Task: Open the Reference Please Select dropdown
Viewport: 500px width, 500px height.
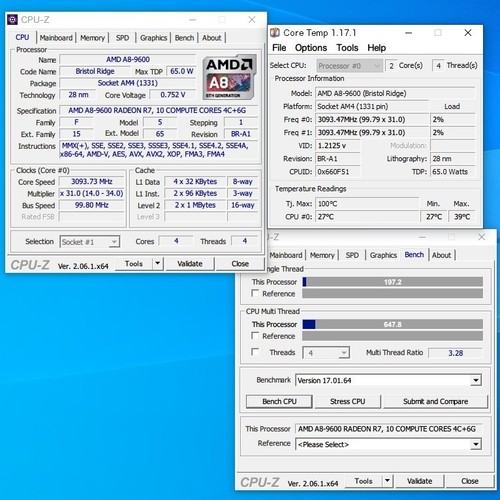Action: tap(476, 444)
